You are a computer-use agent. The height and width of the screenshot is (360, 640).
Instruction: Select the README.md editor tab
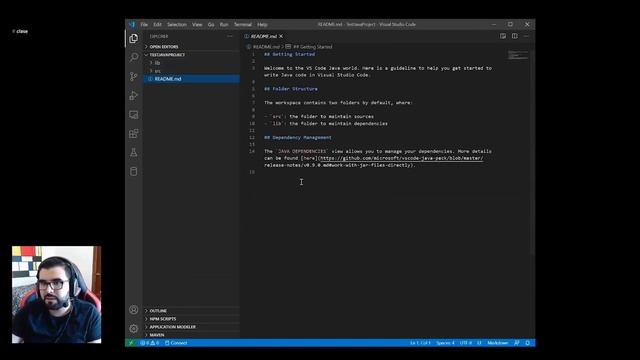(x=264, y=36)
